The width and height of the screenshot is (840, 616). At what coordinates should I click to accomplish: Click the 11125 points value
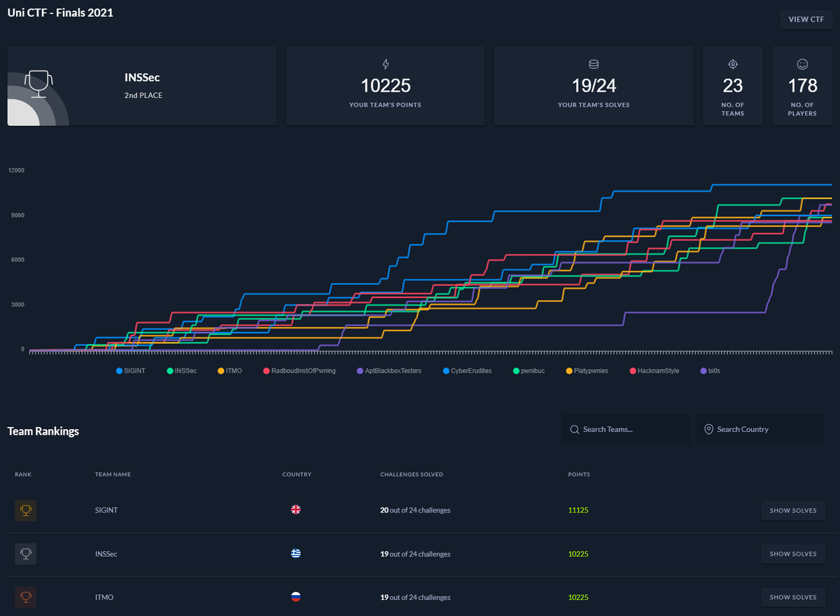[578, 510]
